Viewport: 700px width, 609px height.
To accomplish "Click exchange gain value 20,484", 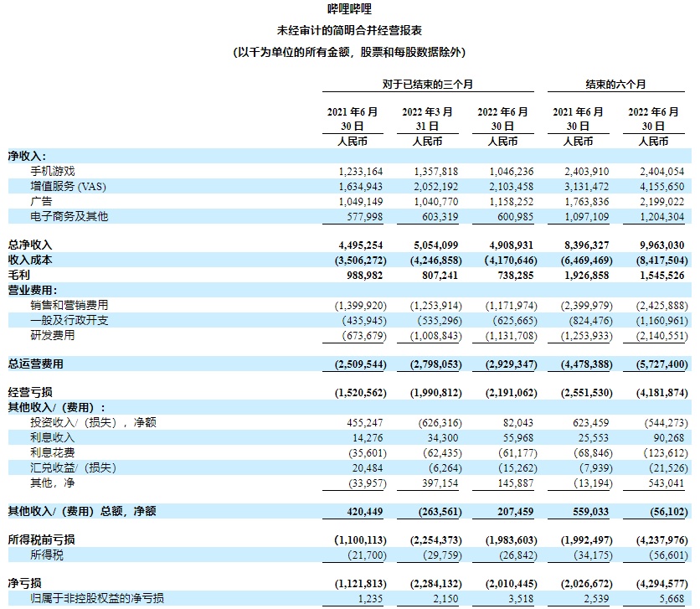I will [x=368, y=468].
